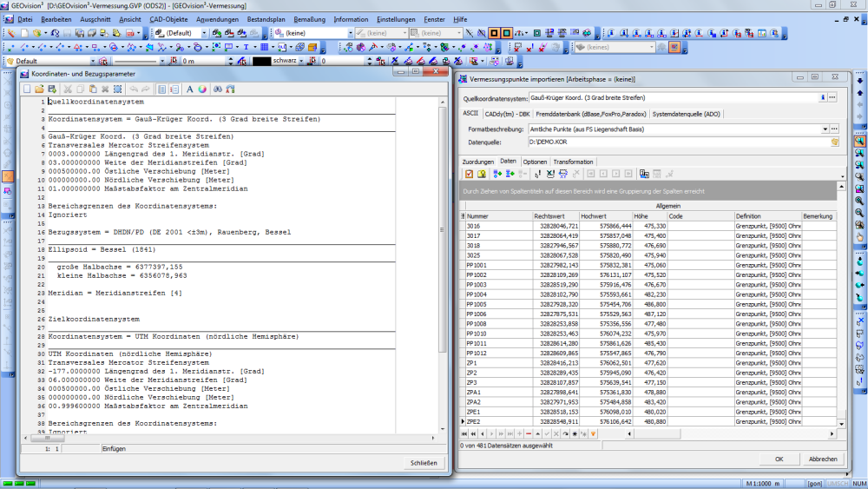Image resolution: width=868 pixels, height=489 pixels.
Task: Switch to the Zuordnungen tab
Action: (477, 162)
